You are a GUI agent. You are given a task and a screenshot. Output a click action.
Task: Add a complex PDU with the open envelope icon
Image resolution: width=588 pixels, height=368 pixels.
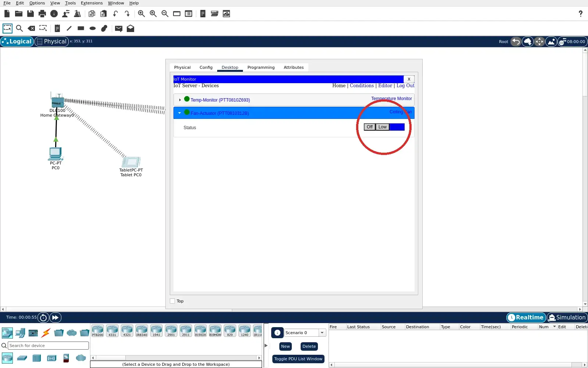click(130, 28)
